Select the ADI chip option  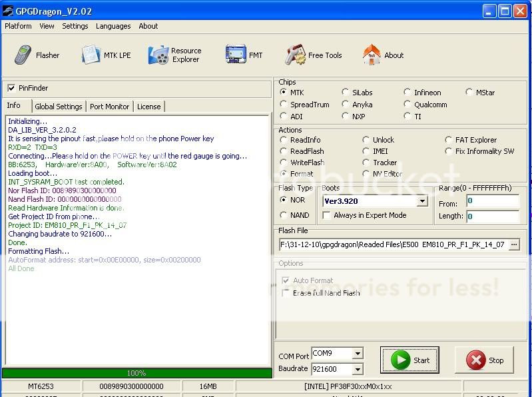coord(283,116)
